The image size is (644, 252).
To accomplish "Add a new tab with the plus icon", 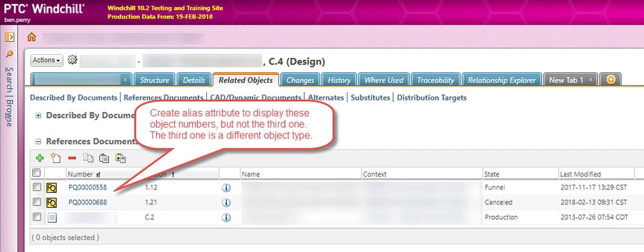I will 610,80.
